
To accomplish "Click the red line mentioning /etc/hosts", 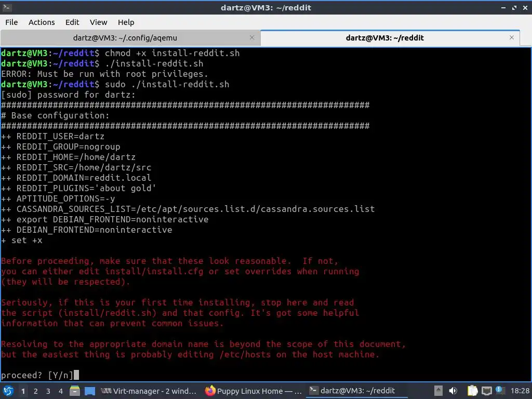I will pos(190,354).
